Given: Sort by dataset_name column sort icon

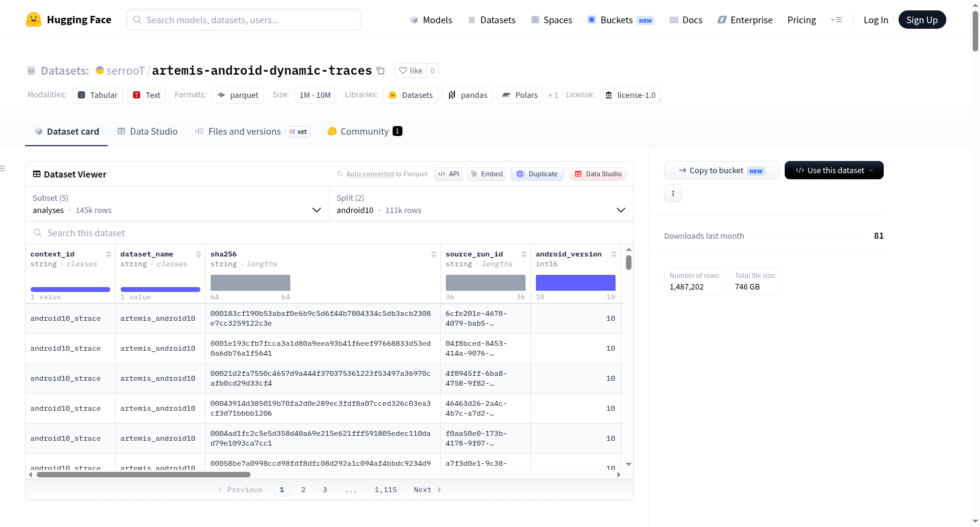Looking at the screenshot, I should 198,254.
